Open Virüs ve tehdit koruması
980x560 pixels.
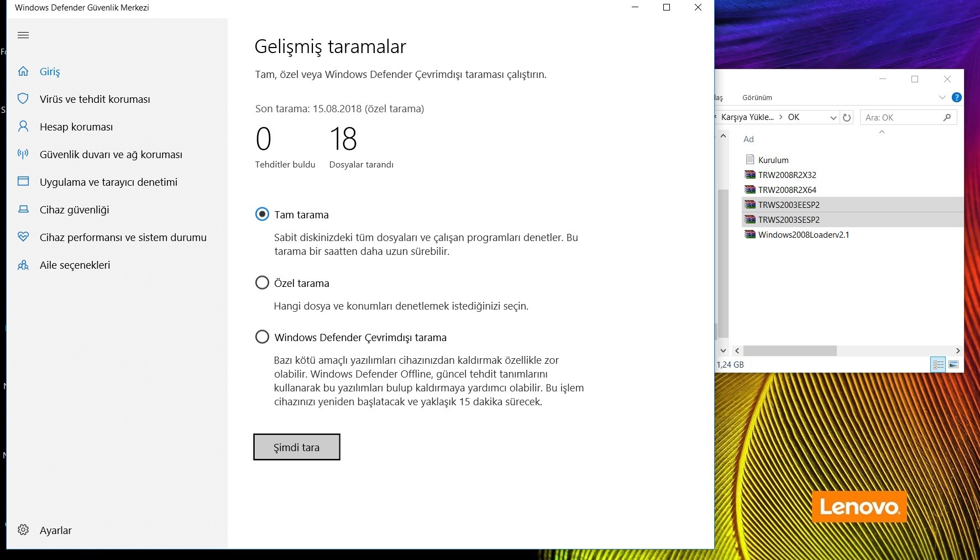click(95, 99)
